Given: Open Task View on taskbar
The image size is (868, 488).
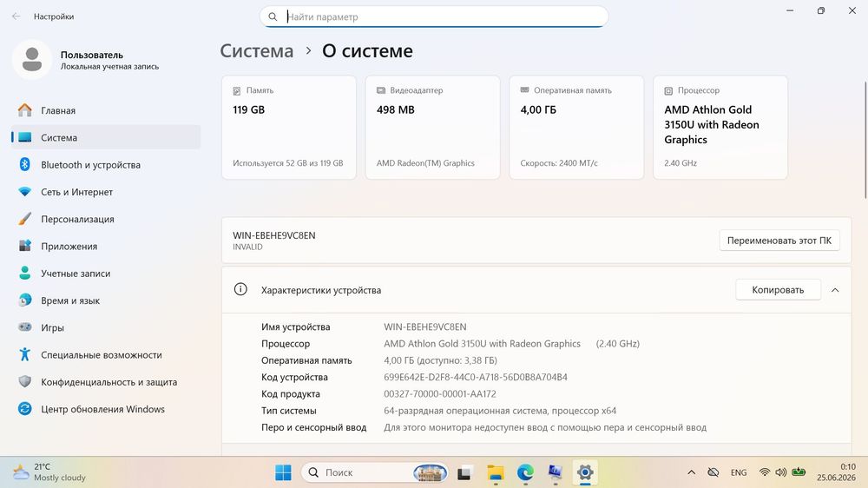Looking at the screenshot, I should 464,472.
